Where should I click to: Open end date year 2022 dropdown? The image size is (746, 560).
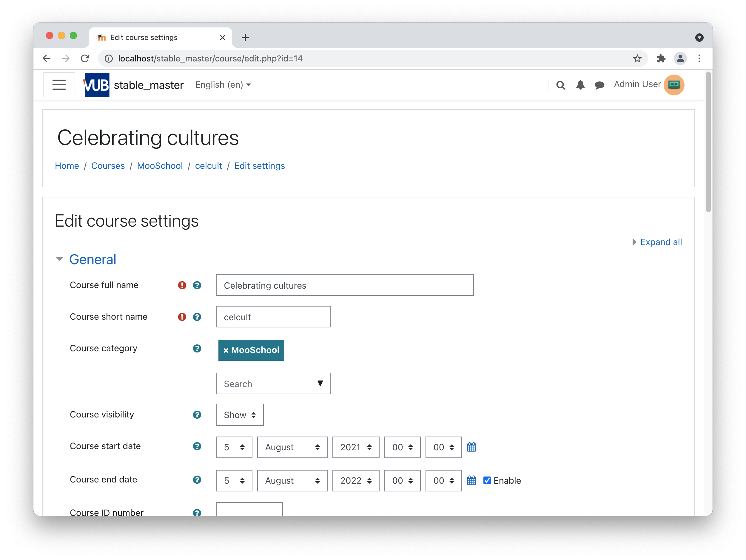356,480
